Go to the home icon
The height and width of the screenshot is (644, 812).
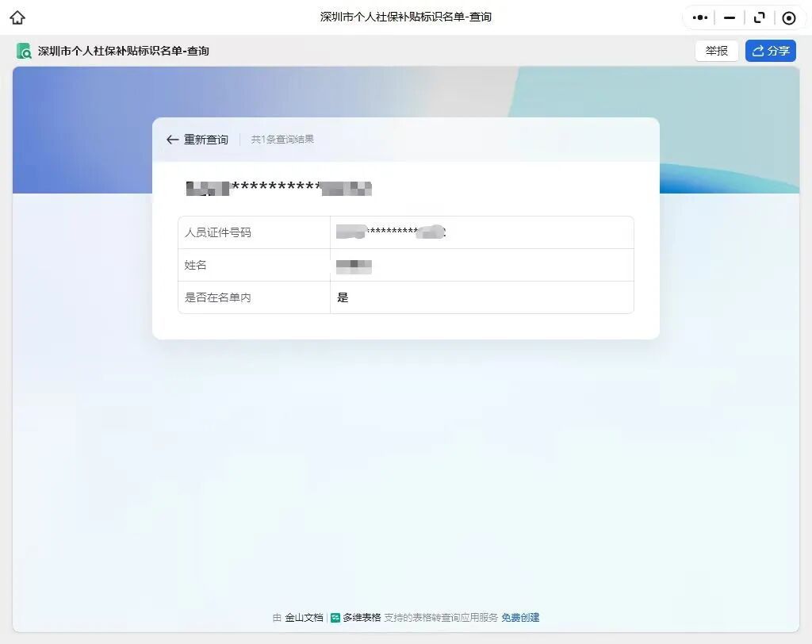[x=17, y=17]
